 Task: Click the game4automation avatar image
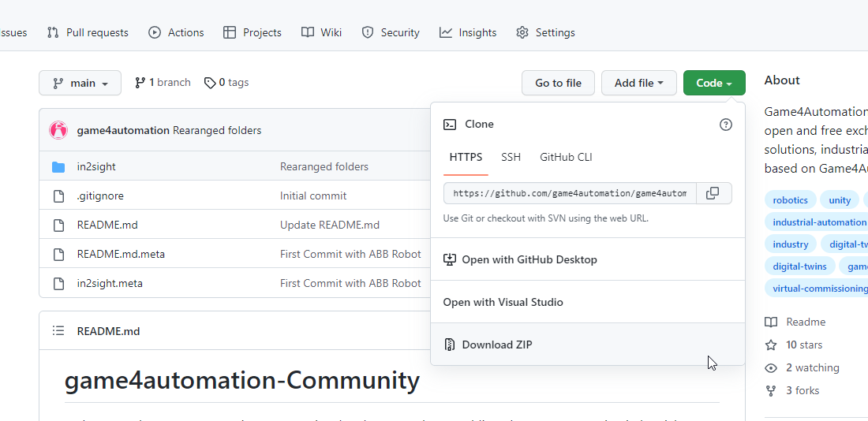(58, 131)
